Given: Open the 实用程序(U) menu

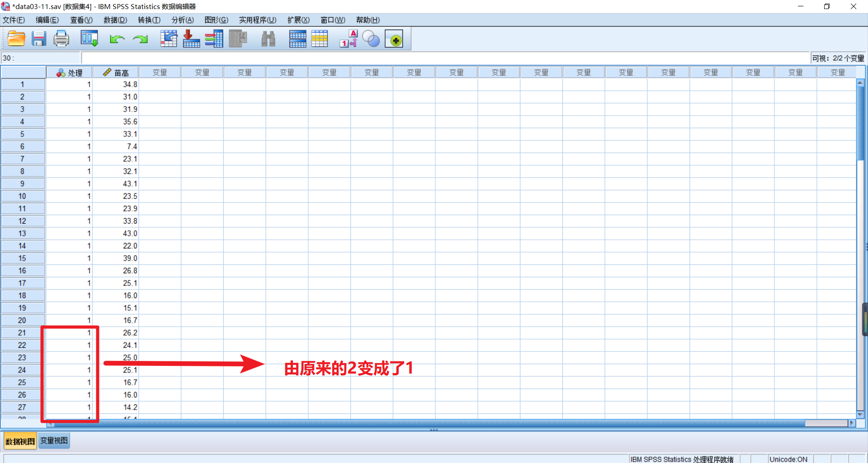Looking at the screenshot, I should [x=258, y=20].
